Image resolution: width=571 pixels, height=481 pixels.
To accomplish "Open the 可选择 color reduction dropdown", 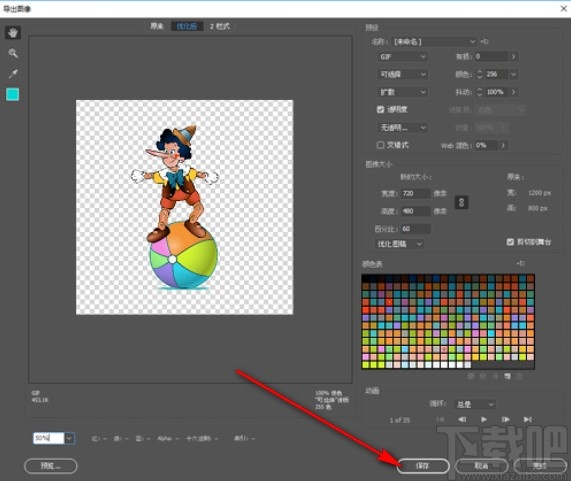I will pyautogui.click(x=402, y=74).
